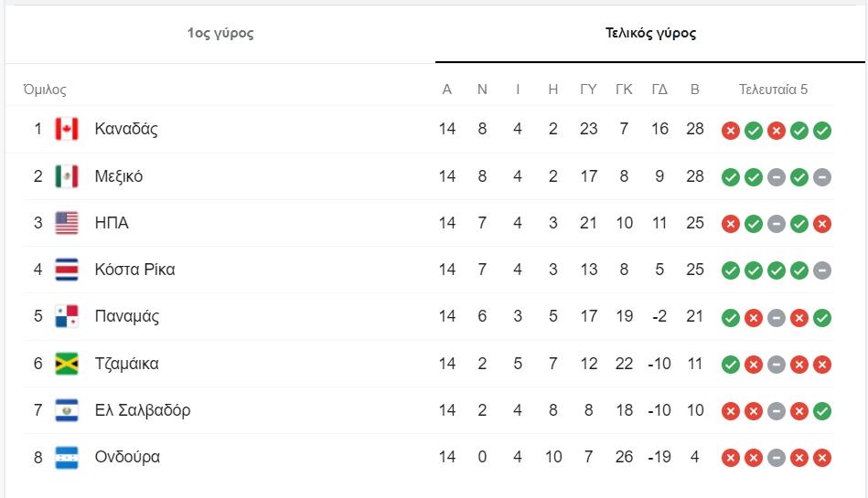This screenshot has height=498, width=868.
Task: Click the Mexico flag icon
Action: point(67,176)
